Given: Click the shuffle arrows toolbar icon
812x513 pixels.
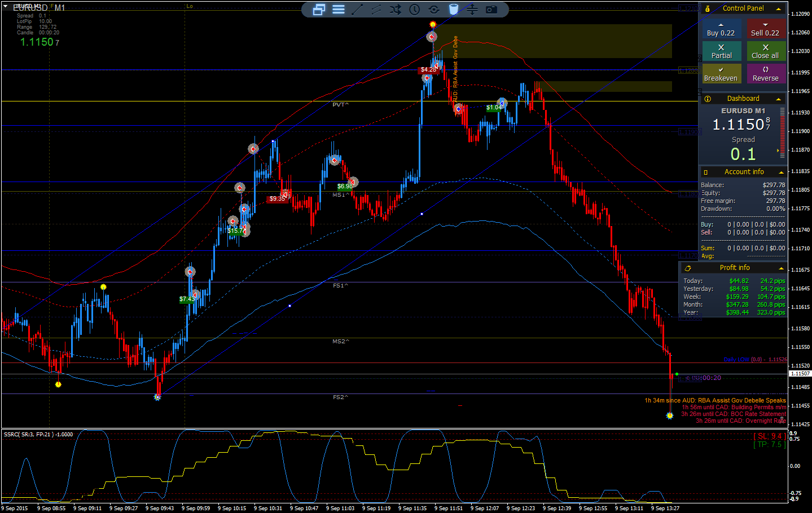Looking at the screenshot, I should (x=396, y=10).
